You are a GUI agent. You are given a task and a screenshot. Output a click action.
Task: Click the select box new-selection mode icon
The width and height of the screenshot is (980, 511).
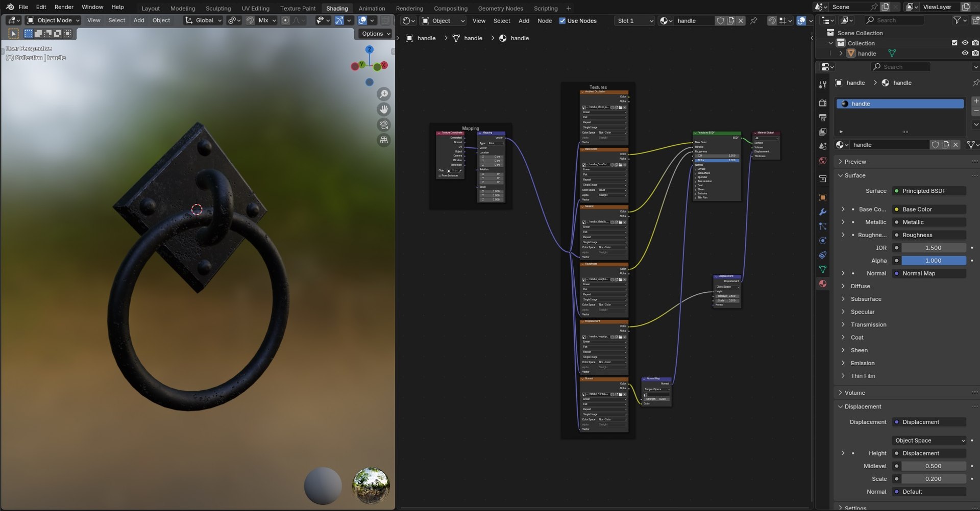(x=29, y=34)
